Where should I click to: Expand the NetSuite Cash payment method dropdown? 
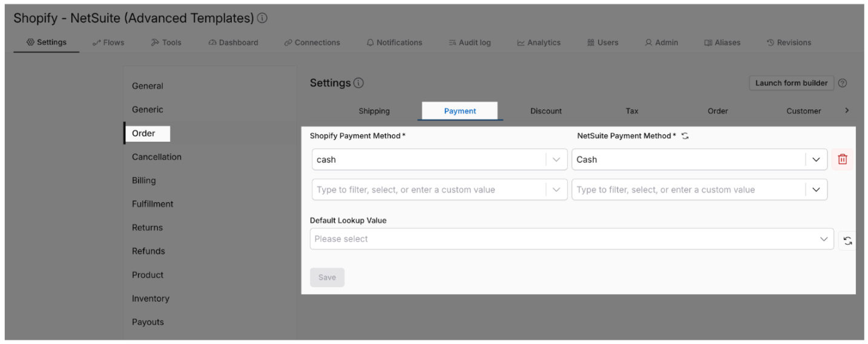coord(816,159)
